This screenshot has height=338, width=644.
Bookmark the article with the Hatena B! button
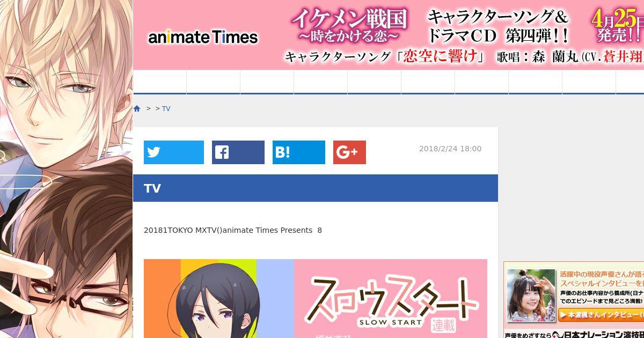(x=299, y=152)
